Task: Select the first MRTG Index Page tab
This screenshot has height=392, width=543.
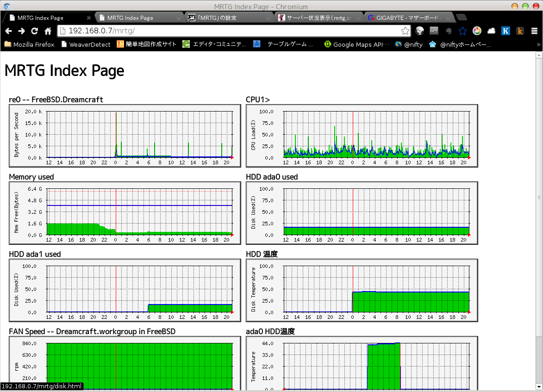Action: pos(49,18)
